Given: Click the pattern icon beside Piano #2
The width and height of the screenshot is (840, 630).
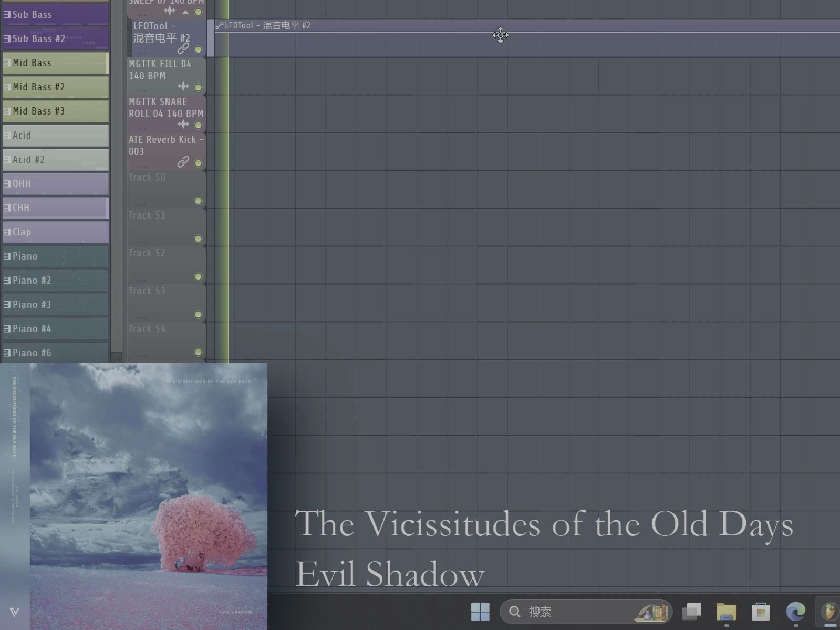Looking at the screenshot, I should coord(7,281).
